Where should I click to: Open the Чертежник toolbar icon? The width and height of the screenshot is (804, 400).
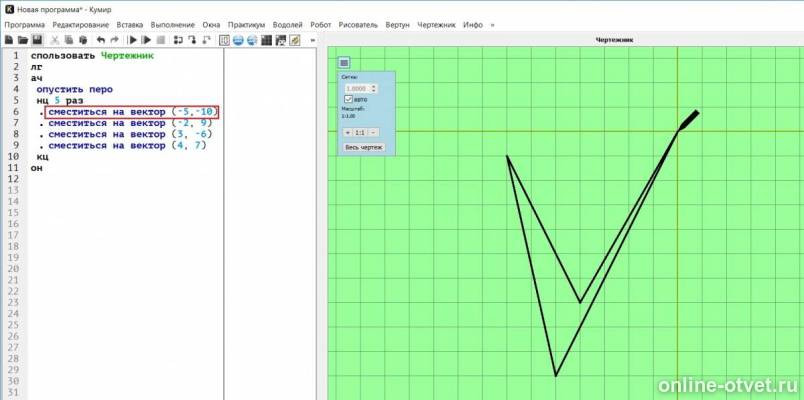point(295,40)
